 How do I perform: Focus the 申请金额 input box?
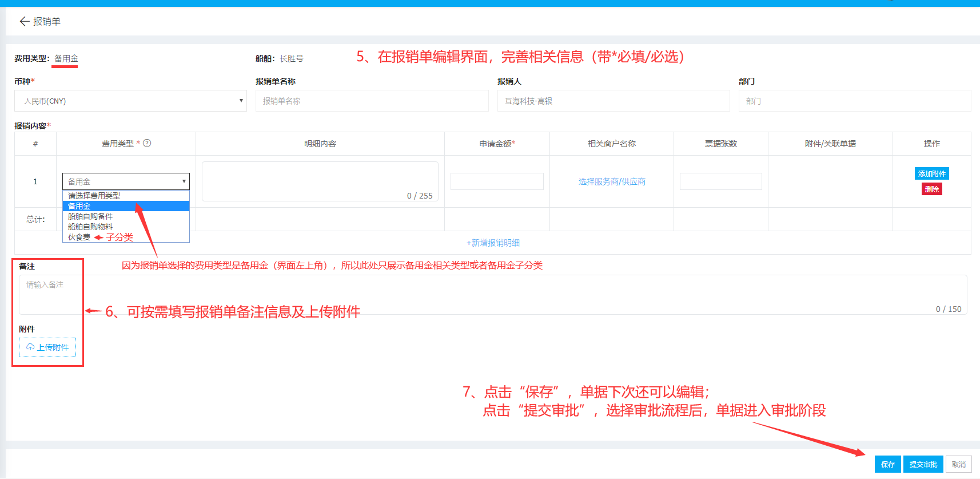(497, 181)
